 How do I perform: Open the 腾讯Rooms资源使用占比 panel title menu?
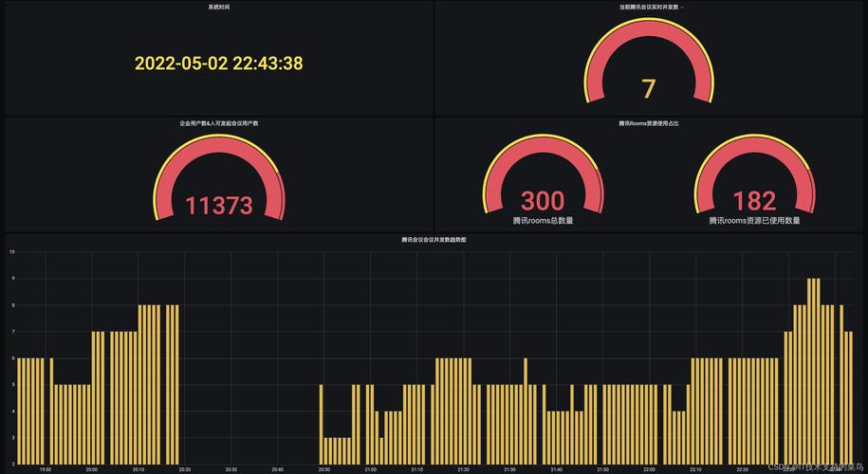[649, 123]
